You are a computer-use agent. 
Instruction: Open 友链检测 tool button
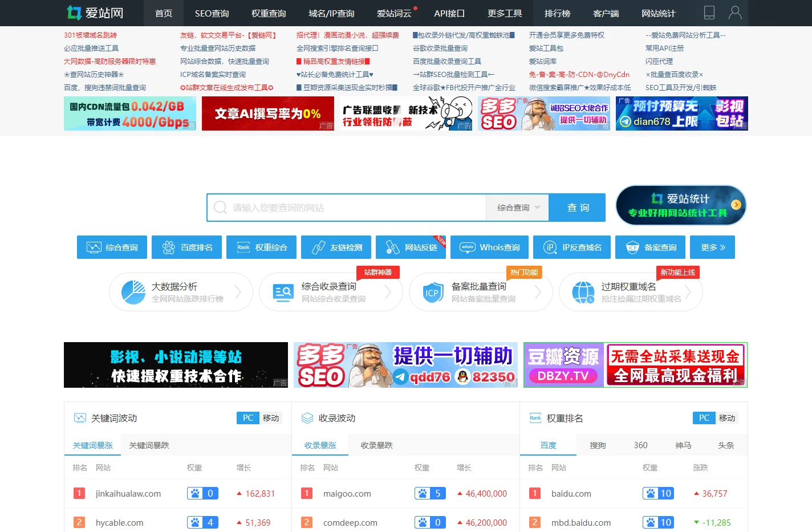pyautogui.click(x=336, y=247)
